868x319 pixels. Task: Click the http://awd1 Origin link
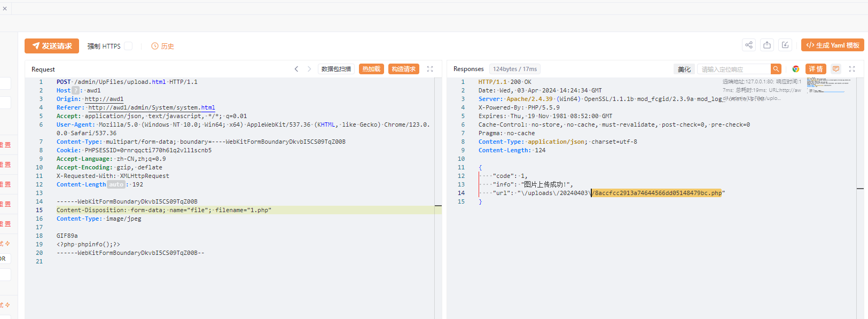point(104,99)
